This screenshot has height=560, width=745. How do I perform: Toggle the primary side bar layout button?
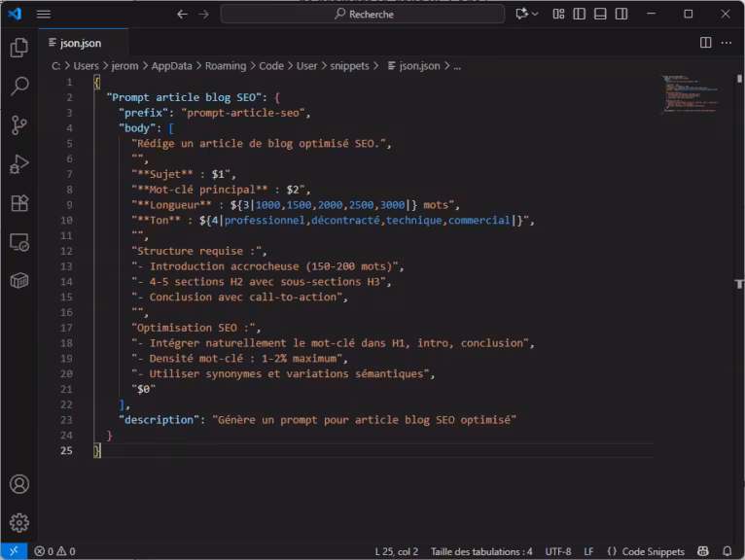pyautogui.click(x=579, y=14)
